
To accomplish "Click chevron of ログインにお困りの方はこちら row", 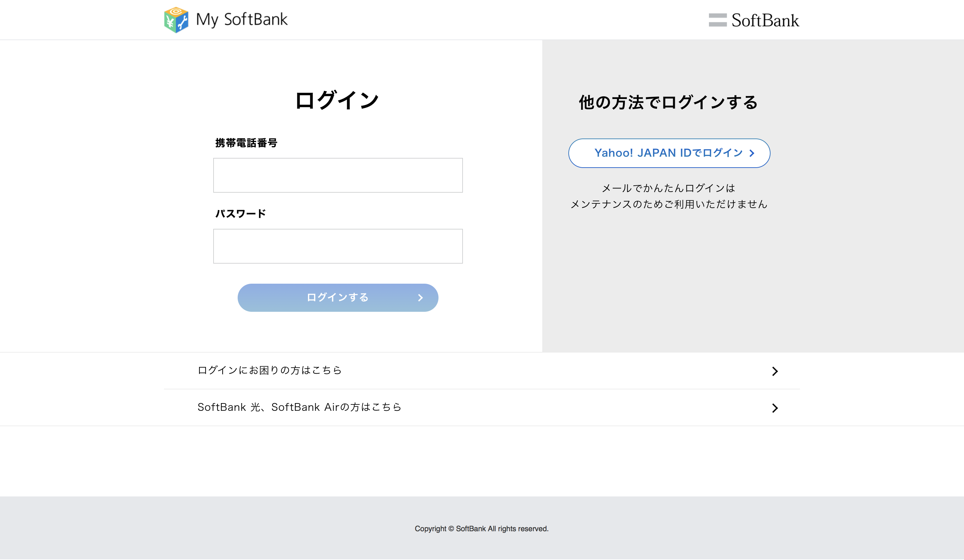I will pos(775,371).
